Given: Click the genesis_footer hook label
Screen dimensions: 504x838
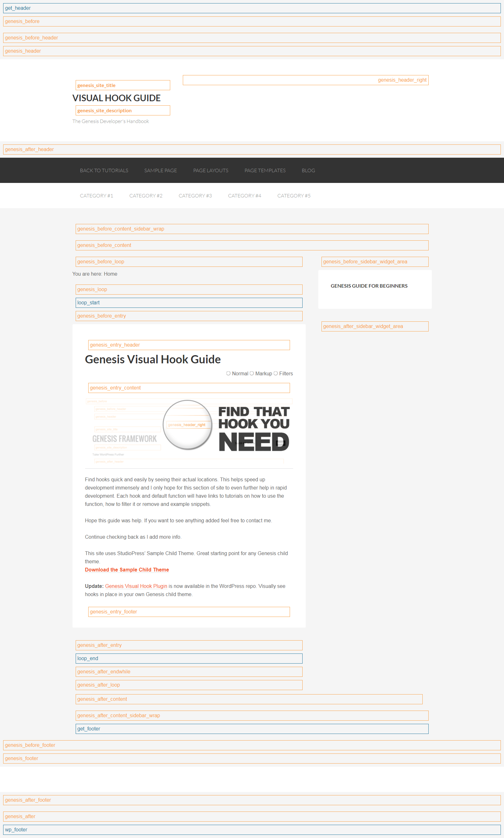Looking at the screenshot, I should coord(252,759).
